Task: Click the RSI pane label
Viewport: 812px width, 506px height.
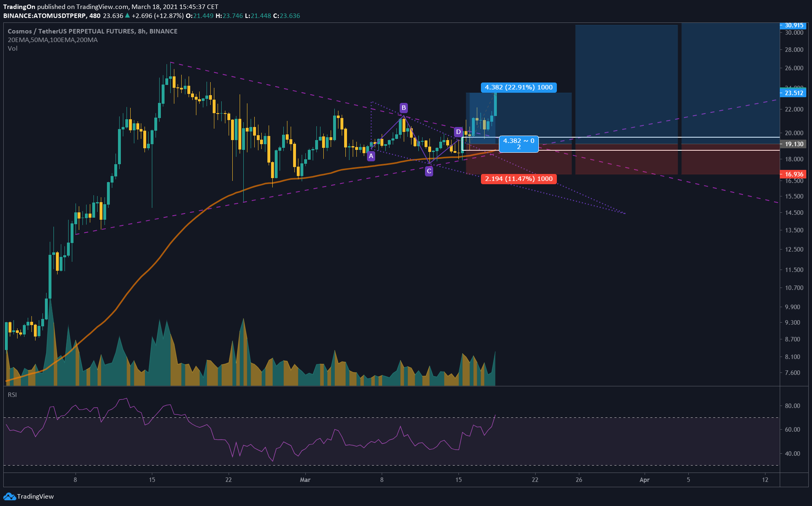Action: tap(12, 395)
